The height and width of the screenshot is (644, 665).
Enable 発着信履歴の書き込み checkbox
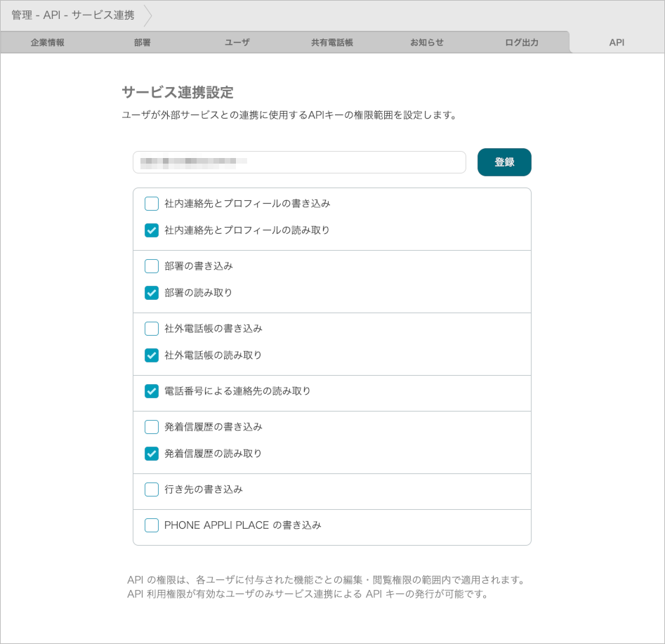pyautogui.click(x=152, y=427)
